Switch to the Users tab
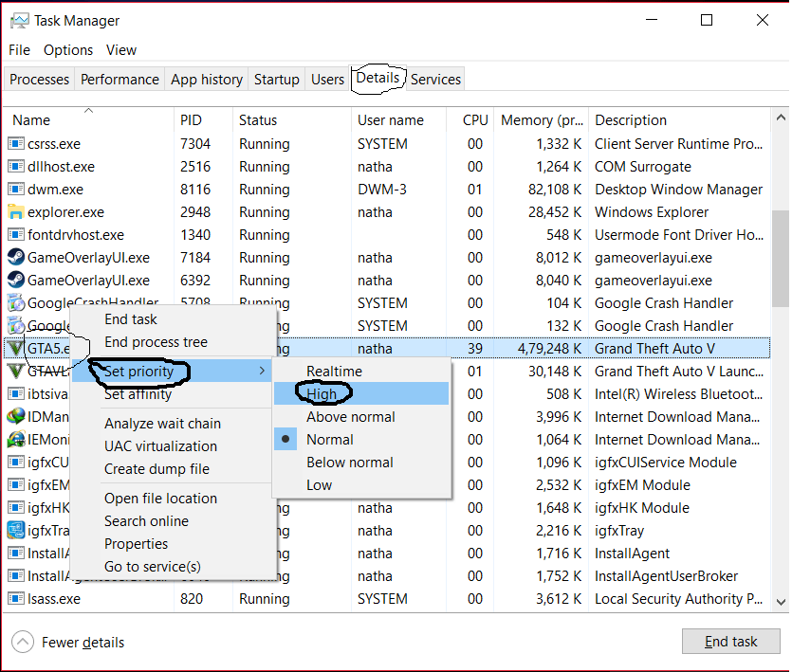Viewport: 792px width, 672px height. pyautogui.click(x=327, y=80)
